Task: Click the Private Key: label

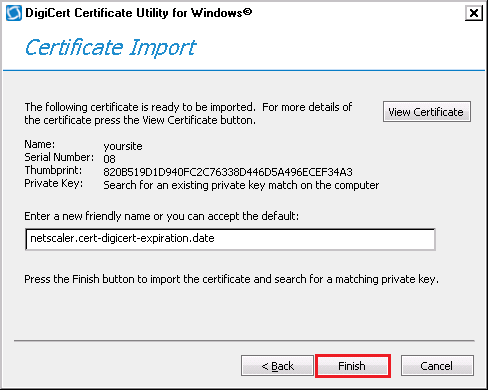Action: tap(54, 183)
